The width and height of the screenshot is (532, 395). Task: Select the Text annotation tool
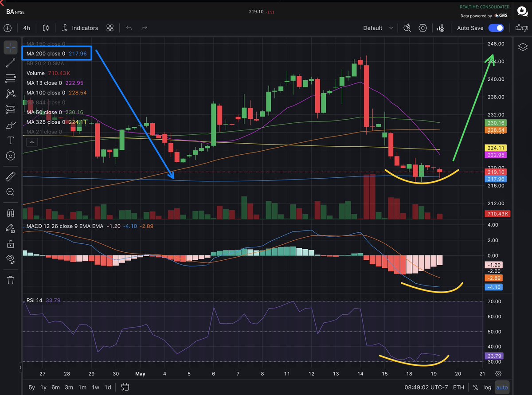pyautogui.click(x=11, y=141)
